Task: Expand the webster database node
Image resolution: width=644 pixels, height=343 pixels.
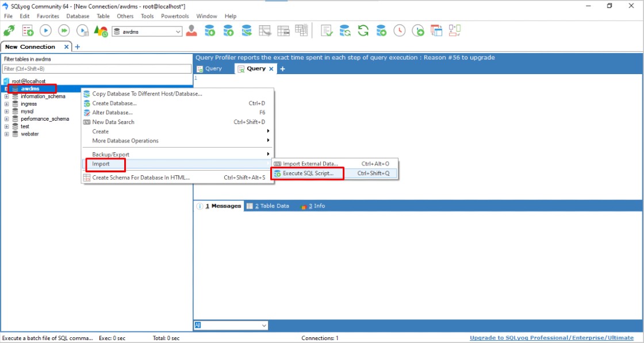Action: click(x=6, y=134)
